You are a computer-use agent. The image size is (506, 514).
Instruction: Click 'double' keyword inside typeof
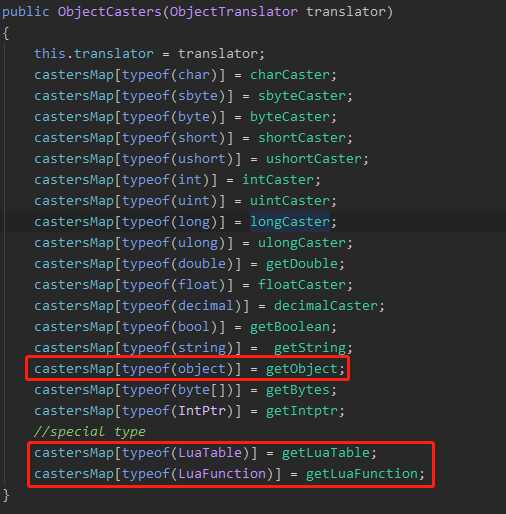pyautogui.click(x=202, y=264)
